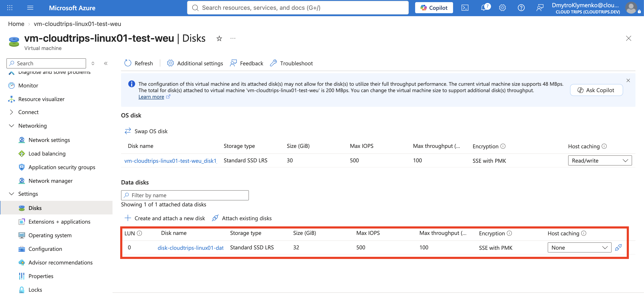Open Application security groups

click(x=62, y=167)
